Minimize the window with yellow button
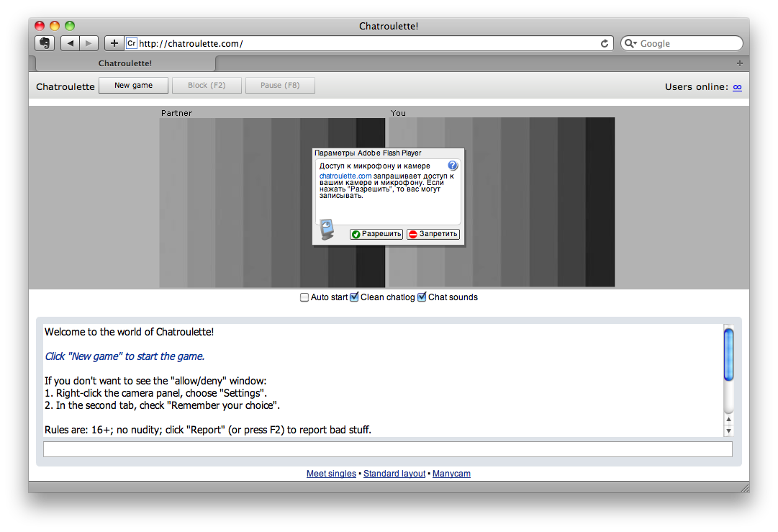This screenshot has width=778, height=532. pyautogui.click(x=55, y=26)
